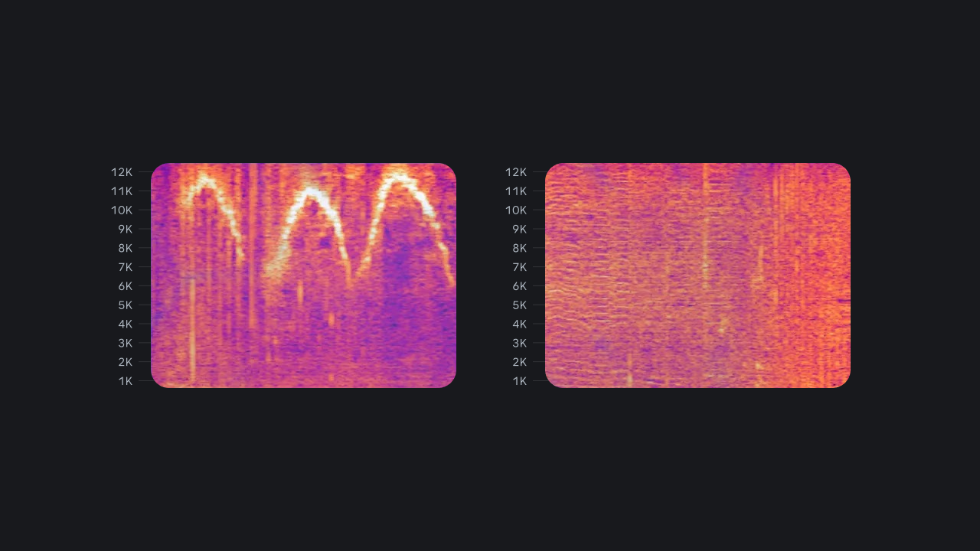Click the 7K tick label beside right spectrogram

[x=519, y=267]
